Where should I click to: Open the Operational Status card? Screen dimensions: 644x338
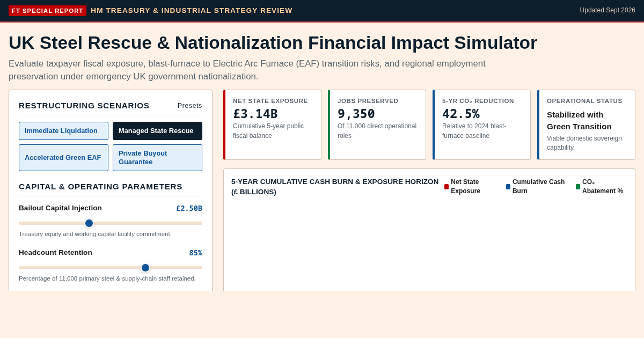tap(586, 124)
